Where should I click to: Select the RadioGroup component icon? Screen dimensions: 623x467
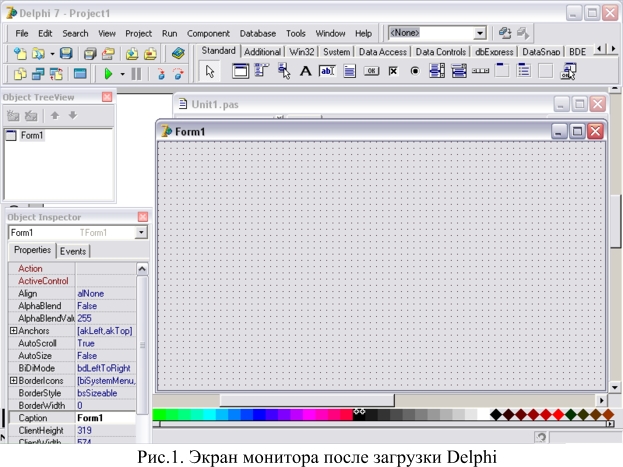pyautogui.click(x=524, y=71)
